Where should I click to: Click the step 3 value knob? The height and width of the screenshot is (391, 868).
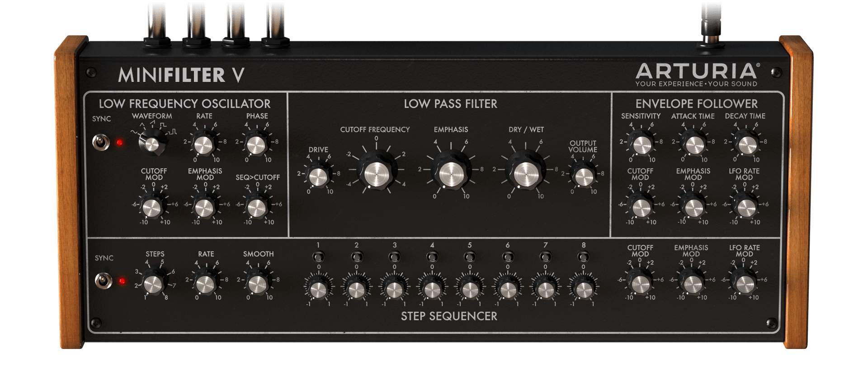[x=394, y=289]
